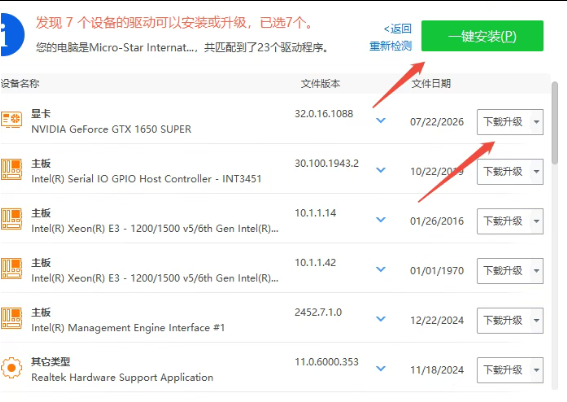Click the 设备名称 column header
567x402 pixels.
click(20, 84)
